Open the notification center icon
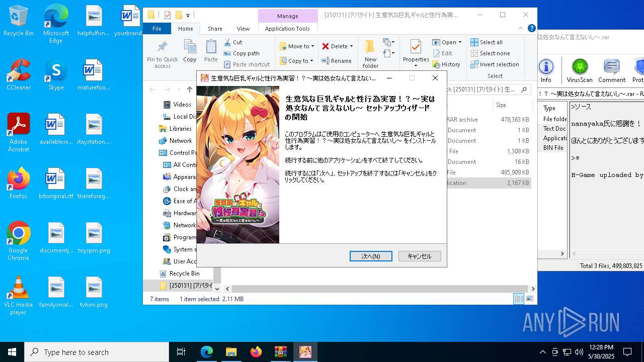The height and width of the screenshot is (362, 644). 627,352
